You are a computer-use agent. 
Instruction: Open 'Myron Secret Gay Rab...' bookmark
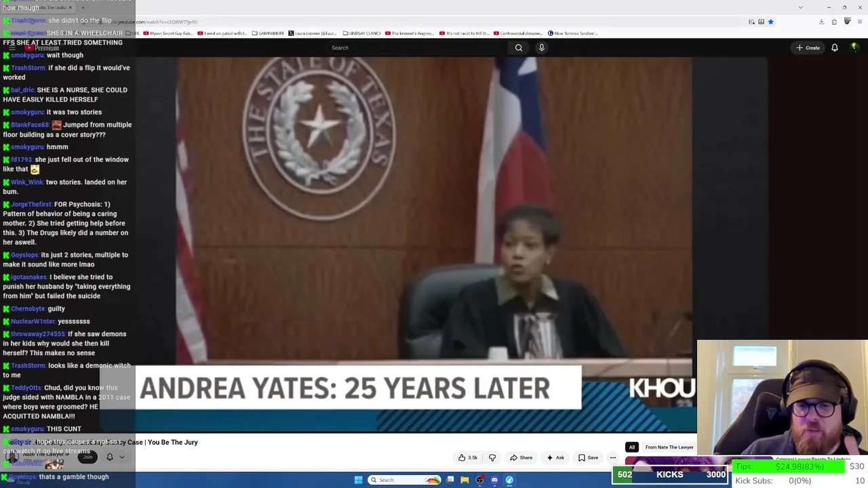click(167, 33)
